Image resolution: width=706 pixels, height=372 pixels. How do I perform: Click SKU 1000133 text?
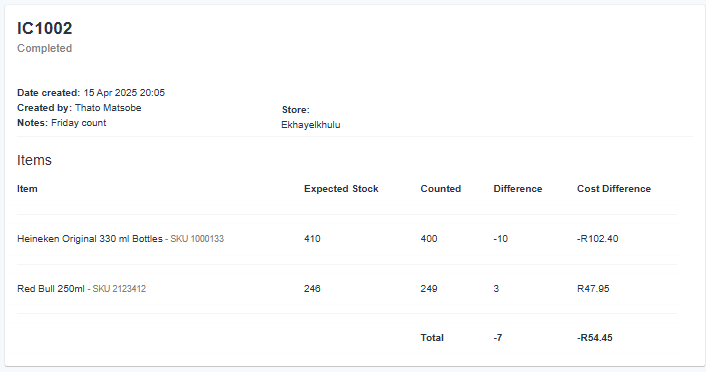[x=197, y=239]
